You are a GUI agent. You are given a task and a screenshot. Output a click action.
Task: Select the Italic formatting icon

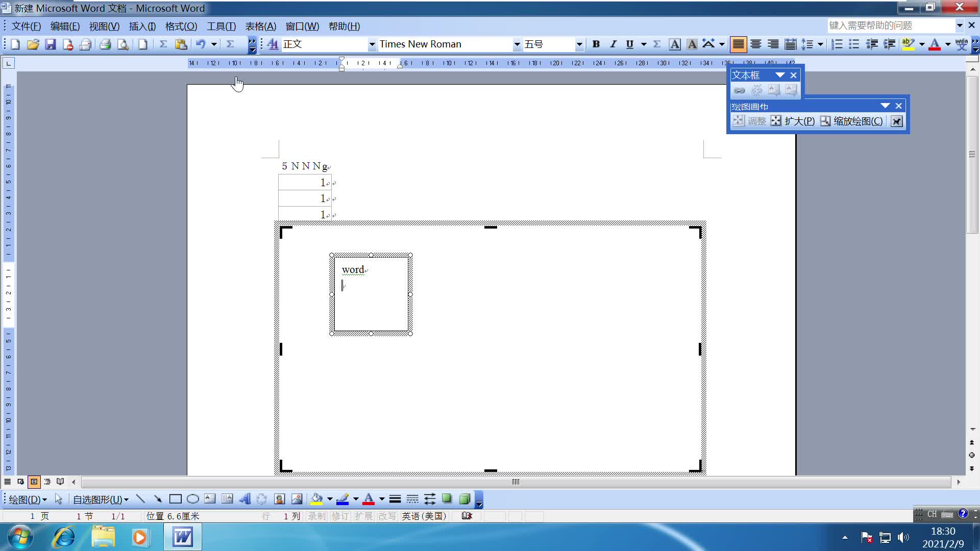(x=612, y=44)
